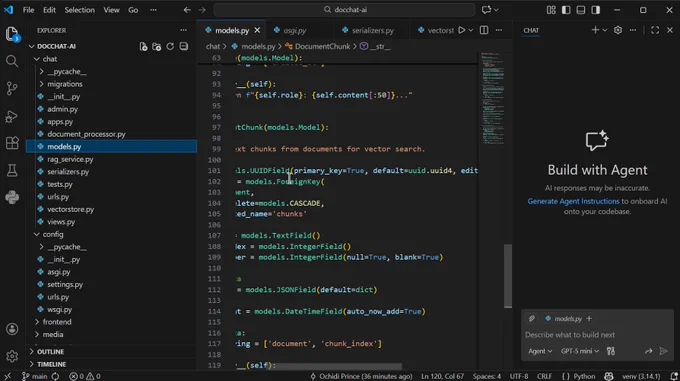The width and height of the screenshot is (680, 381).
Task: Open the Extensions view
Action: point(12,143)
